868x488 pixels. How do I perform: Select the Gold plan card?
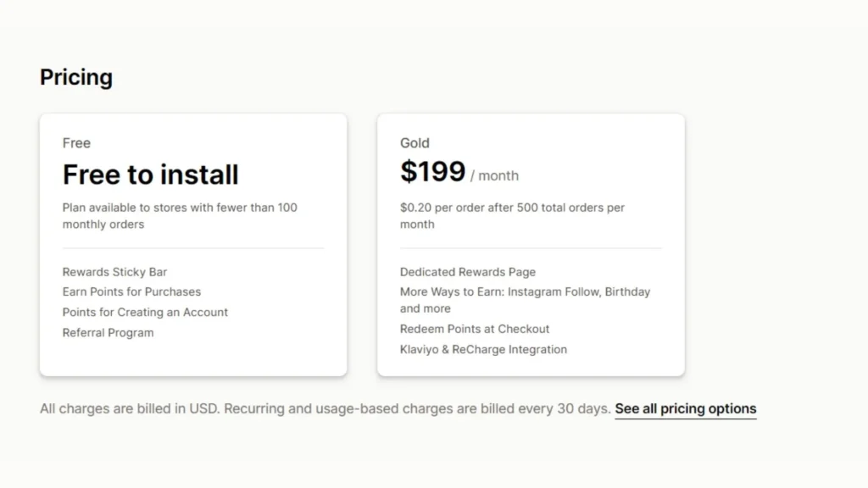click(x=531, y=243)
